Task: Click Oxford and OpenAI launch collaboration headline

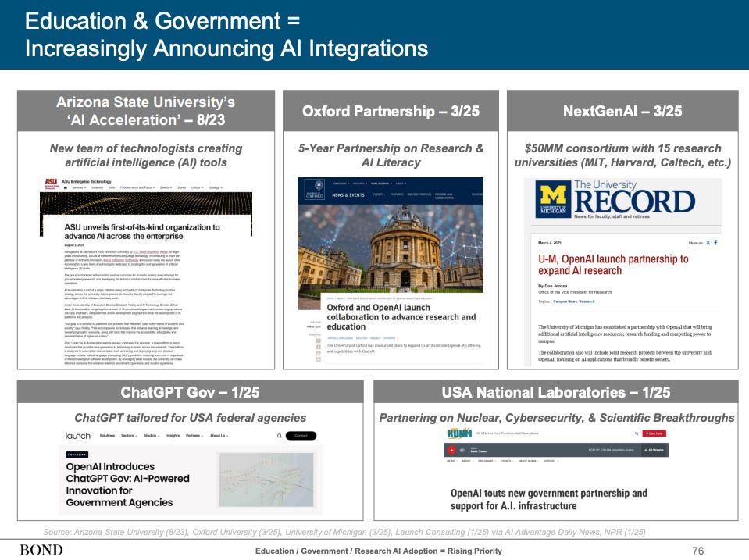Action: point(401,317)
